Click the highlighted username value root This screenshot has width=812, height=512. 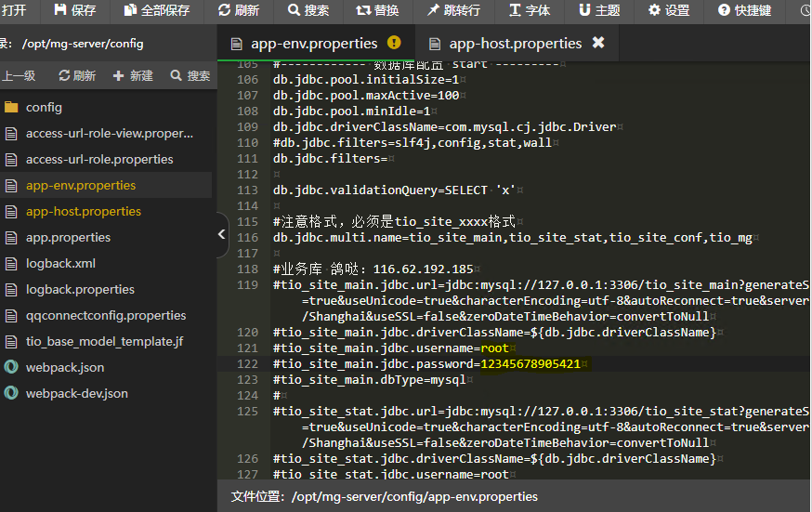tap(494, 348)
